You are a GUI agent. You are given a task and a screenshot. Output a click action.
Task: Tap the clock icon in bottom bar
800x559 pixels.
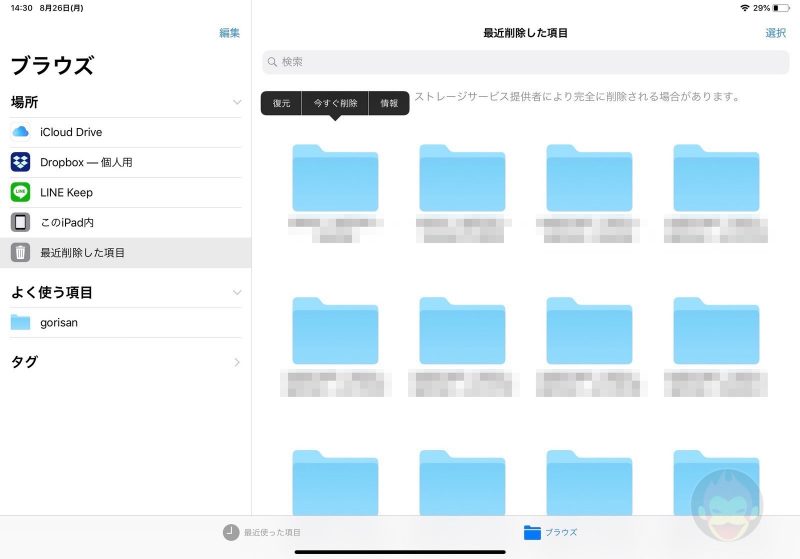(x=231, y=532)
